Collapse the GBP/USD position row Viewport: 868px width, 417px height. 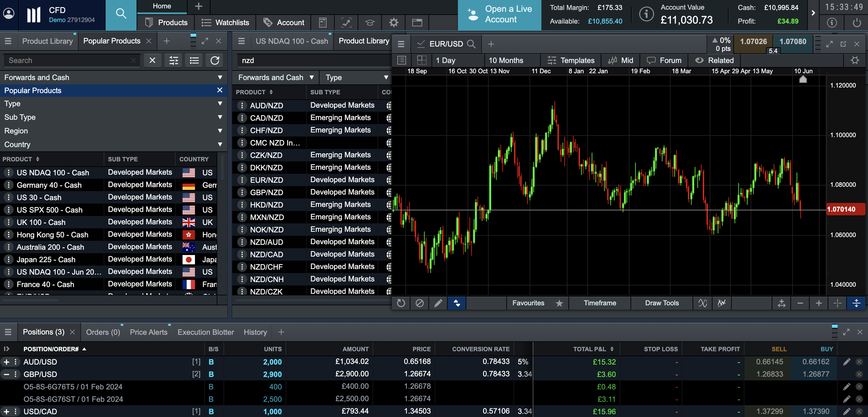point(7,374)
